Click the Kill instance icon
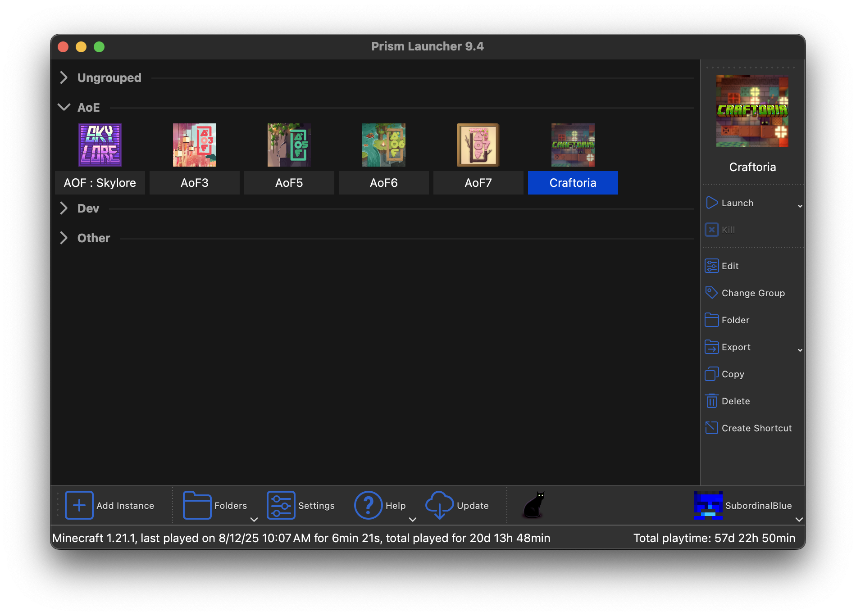856x616 pixels. click(712, 230)
